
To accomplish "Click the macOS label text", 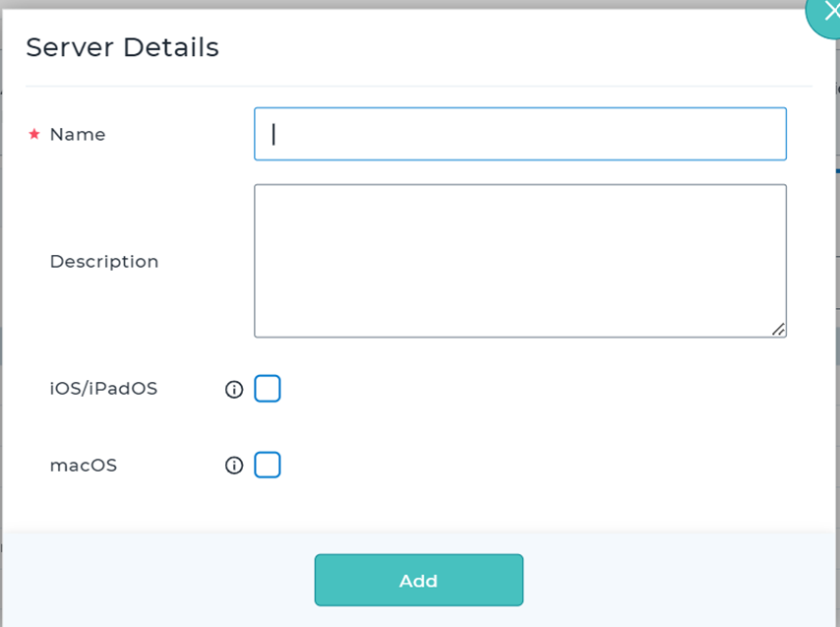I will coord(84,466).
